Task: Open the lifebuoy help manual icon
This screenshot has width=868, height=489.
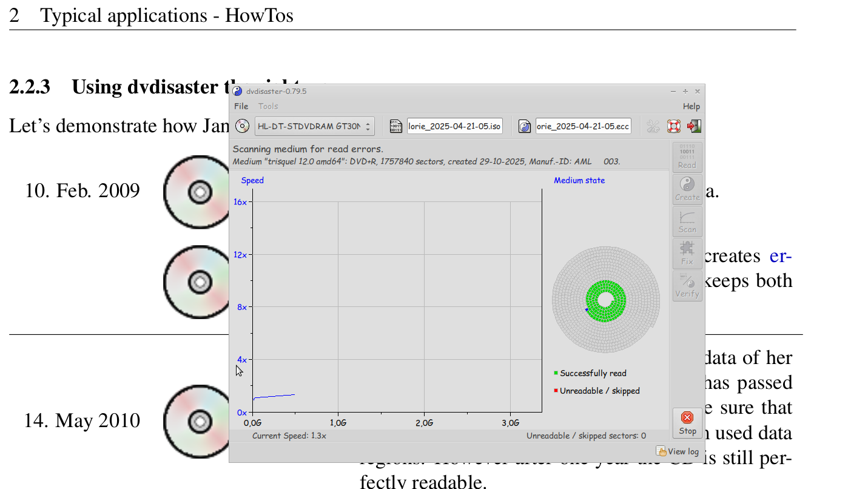Action: (x=673, y=126)
